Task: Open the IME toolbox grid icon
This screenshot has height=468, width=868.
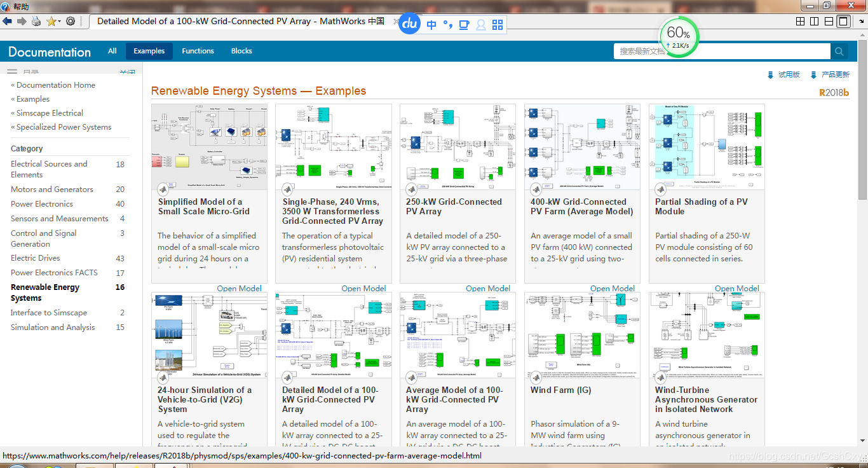Action: 498,25
